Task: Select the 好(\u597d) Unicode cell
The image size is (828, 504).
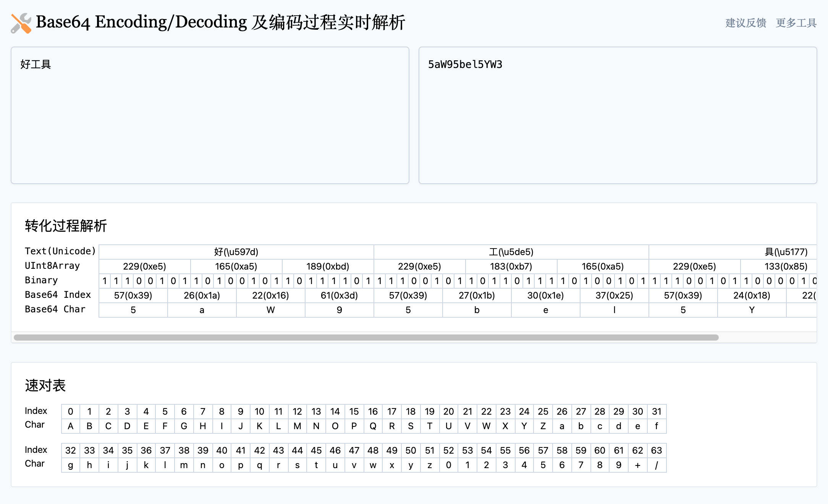Action: pyautogui.click(x=236, y=252)
